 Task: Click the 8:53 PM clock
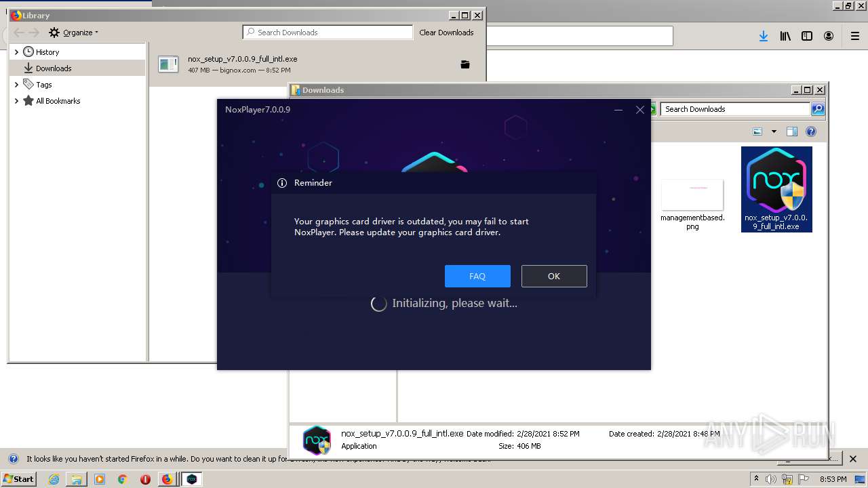833,479
